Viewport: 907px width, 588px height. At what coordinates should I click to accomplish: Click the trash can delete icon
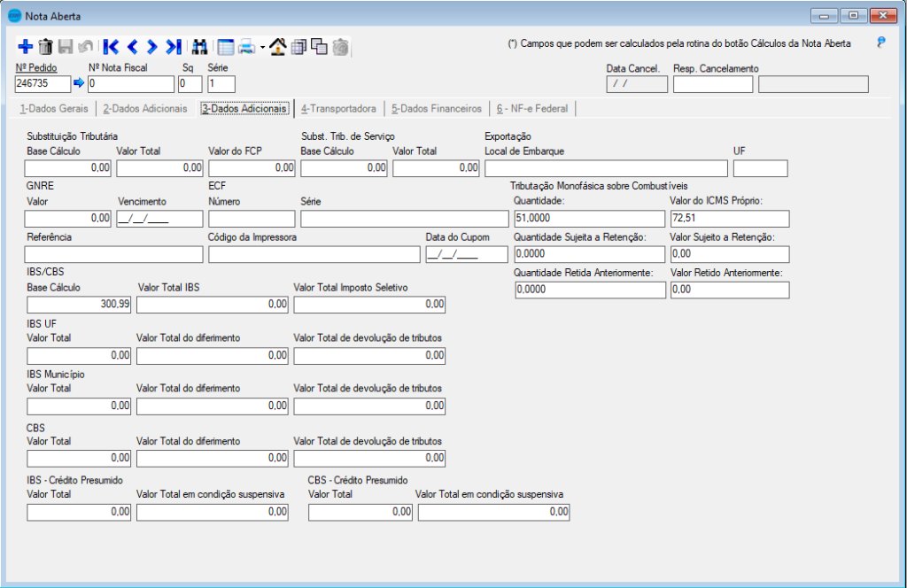pos(45,47)
